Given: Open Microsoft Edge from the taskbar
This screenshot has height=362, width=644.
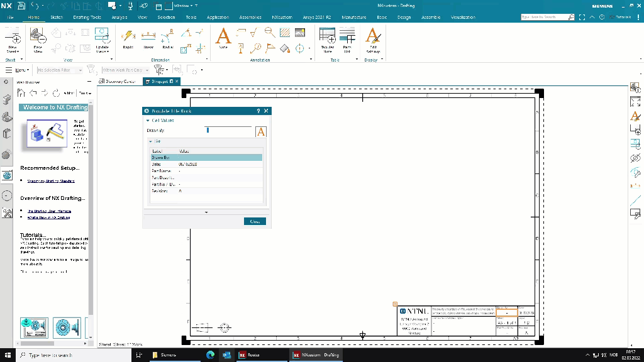Looking at the screenshot, I should (211, 355).
